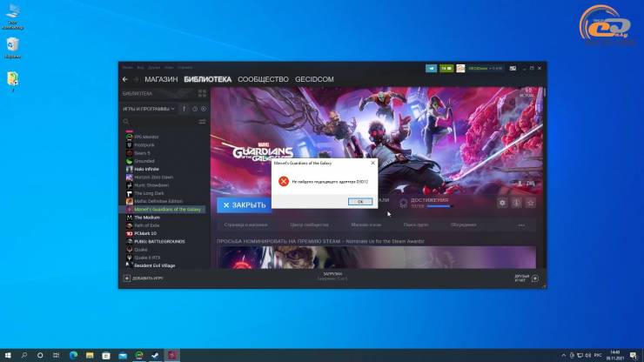Expand more options ellipsis in game links
Screen dimensions: 644x362
click(x=521, y=225)
